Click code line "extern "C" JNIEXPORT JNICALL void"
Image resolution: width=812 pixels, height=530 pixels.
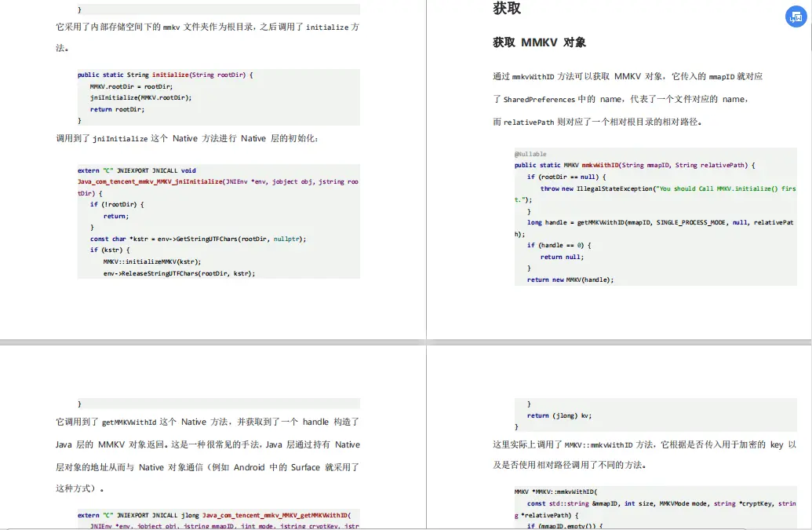tap(137, 170)
